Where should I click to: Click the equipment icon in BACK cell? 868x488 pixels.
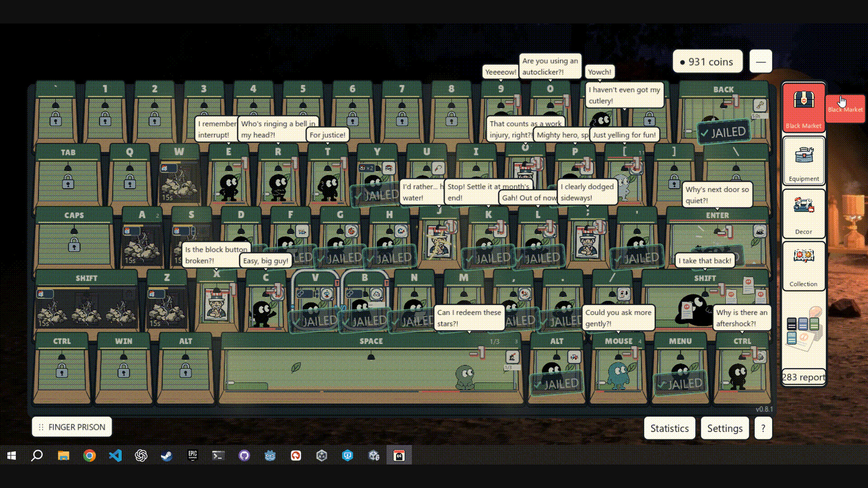tap(760, 105)
